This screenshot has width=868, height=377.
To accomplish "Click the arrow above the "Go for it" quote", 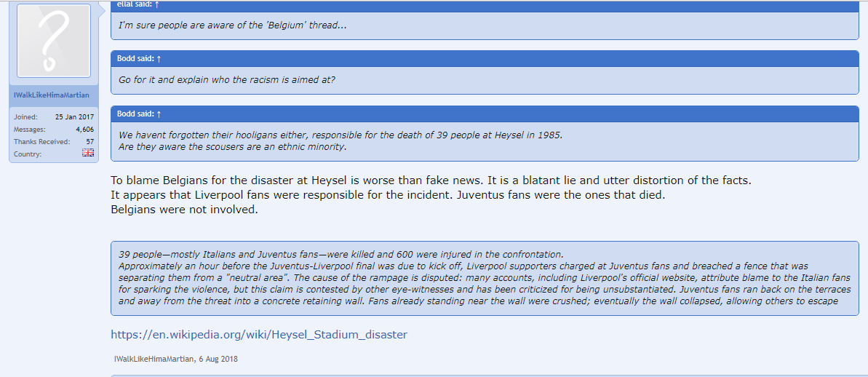I will pos(159,58).
